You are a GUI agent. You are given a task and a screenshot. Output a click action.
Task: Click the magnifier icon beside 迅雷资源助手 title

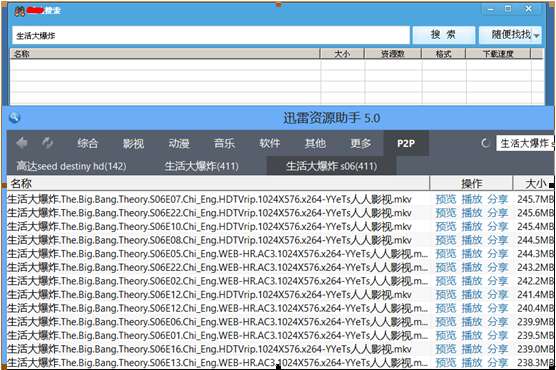[x=15, y=117]
